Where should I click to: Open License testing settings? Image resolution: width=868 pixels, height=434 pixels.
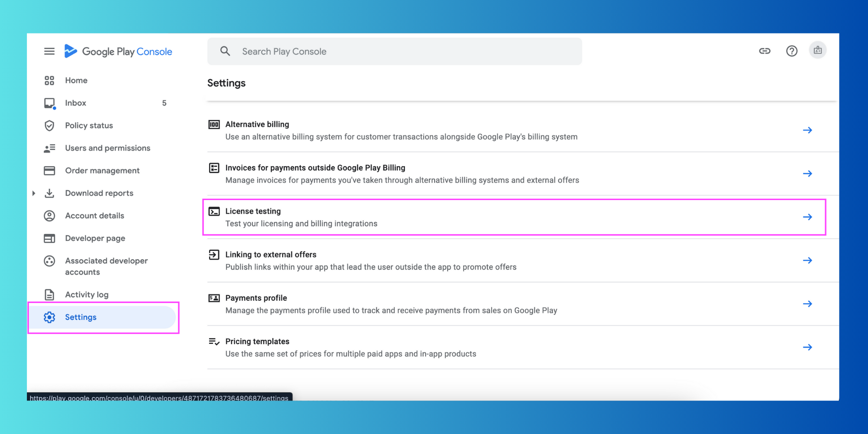[514, 217]
